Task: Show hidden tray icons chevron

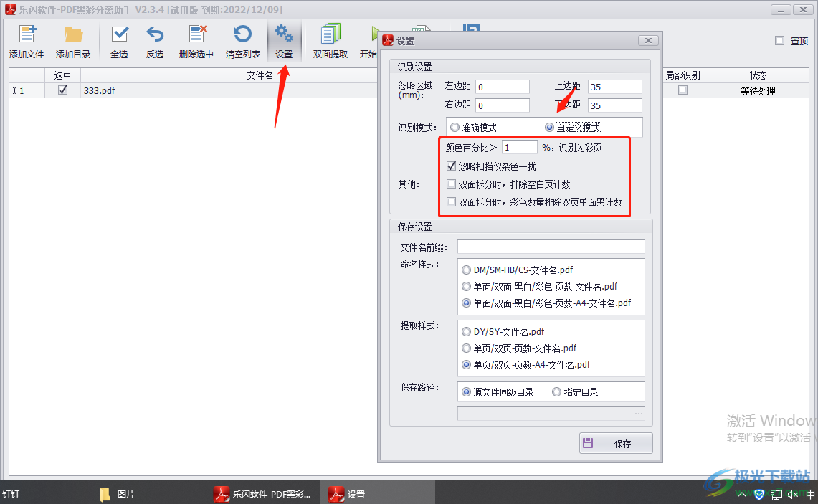Action: tap(741, 494)
